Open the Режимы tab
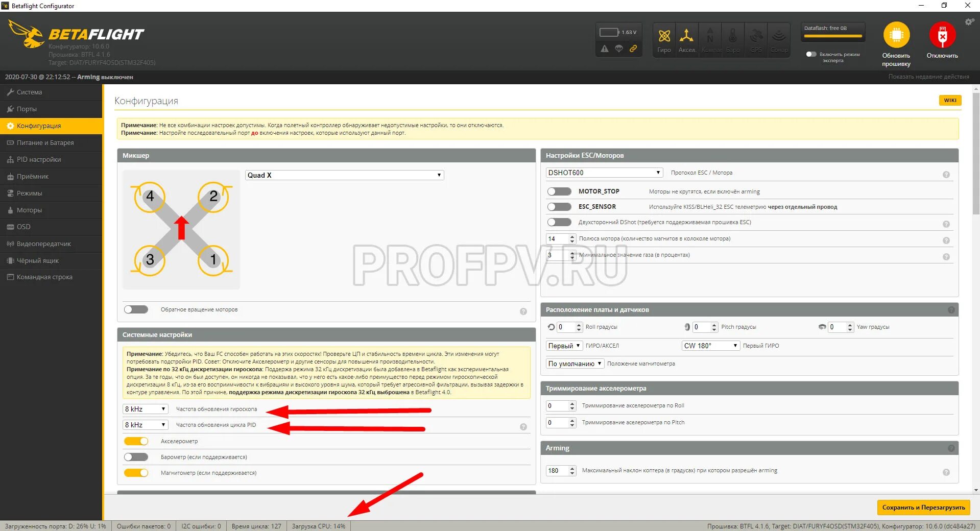 coord(51,194)
